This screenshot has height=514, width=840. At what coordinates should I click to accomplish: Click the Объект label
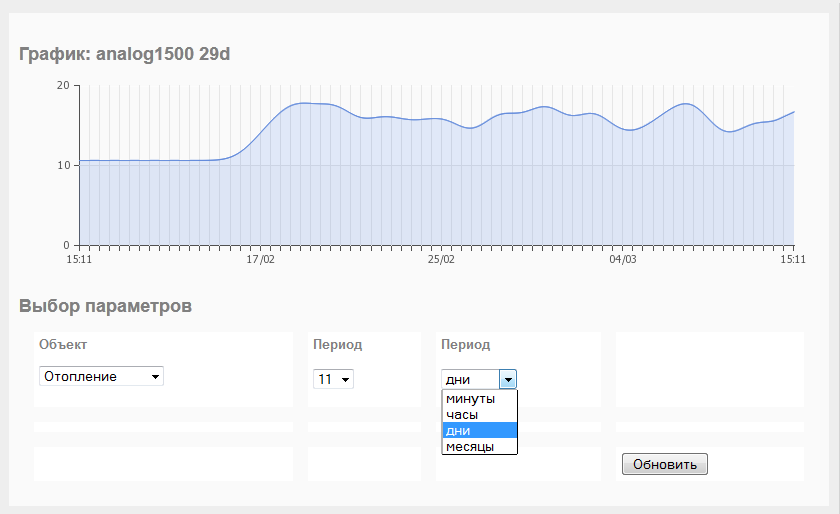(x=63, y=345)
